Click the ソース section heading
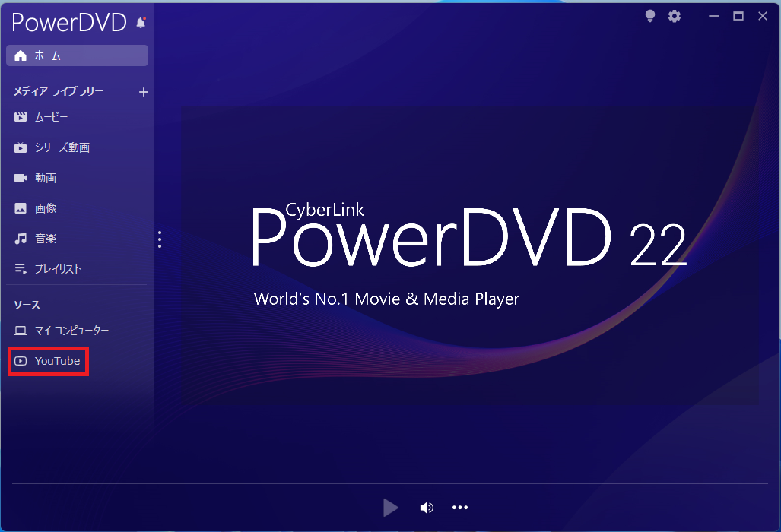781x532 pixels. [x=27, y=305]
